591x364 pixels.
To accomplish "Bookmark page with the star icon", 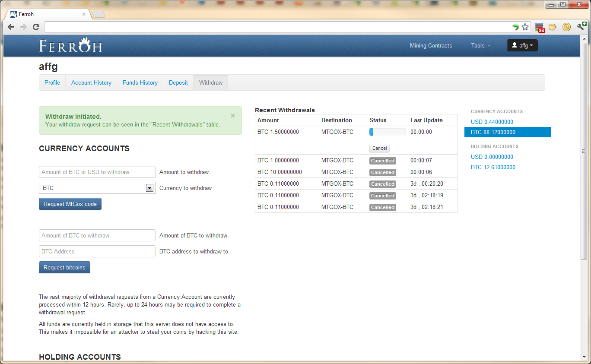I will click(525, 27).
